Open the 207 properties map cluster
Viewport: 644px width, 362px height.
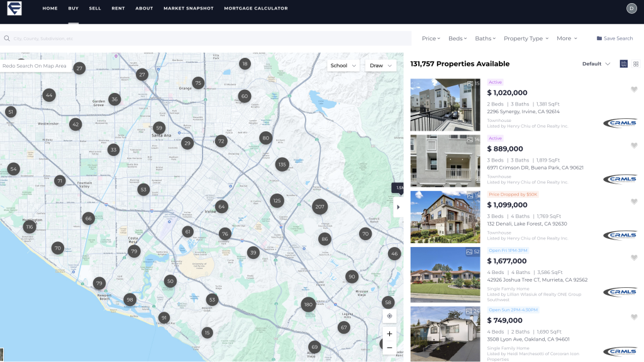pyautogui.click(x=319, y=207)
